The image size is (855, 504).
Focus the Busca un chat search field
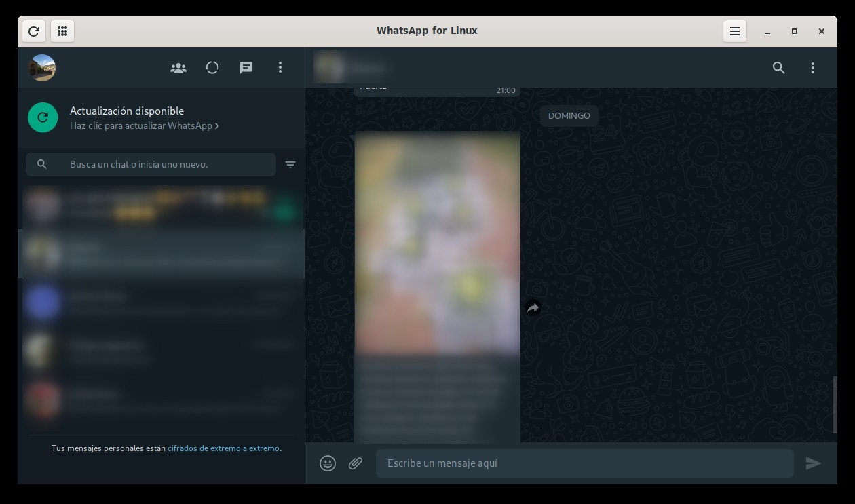click(151, 164)
